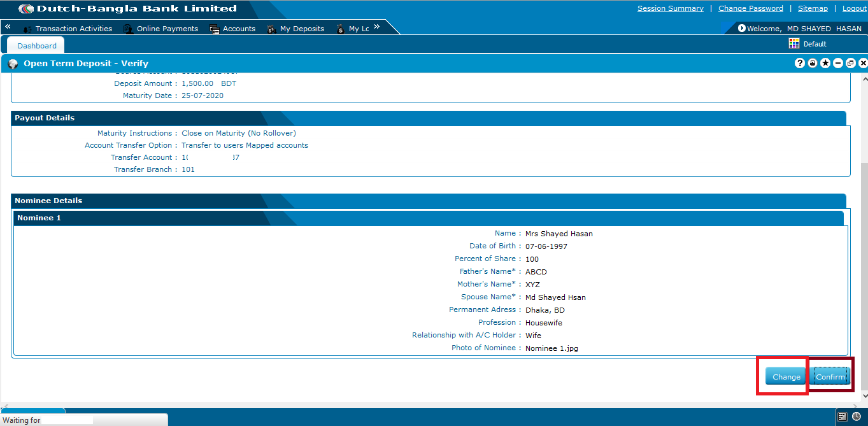
Task: Expand hidden menu tabs via right double-chevron
Action: [376, 27]
